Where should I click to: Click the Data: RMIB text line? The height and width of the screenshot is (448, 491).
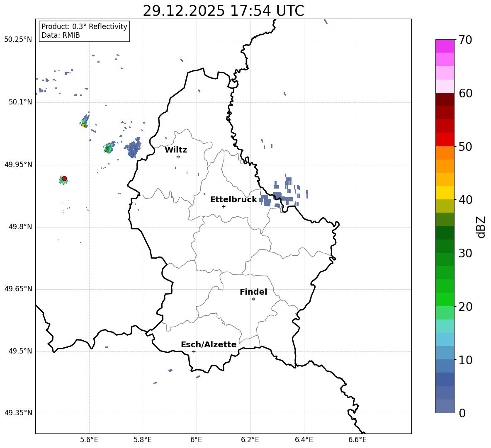click(61, 35)
